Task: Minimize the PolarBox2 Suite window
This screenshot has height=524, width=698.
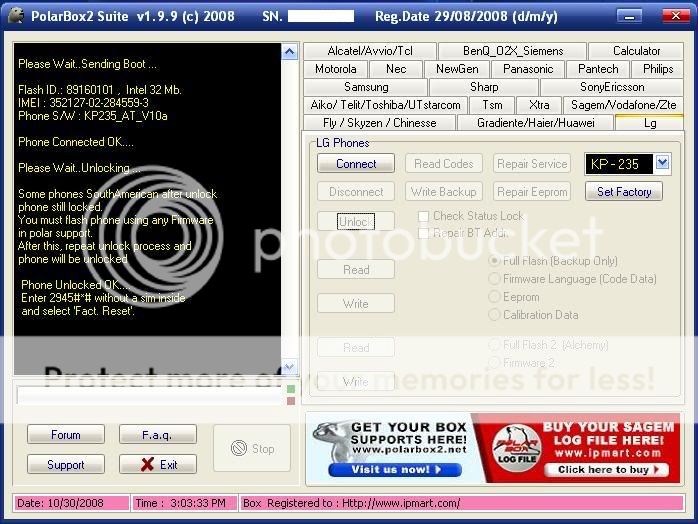Action: point(629,16)
